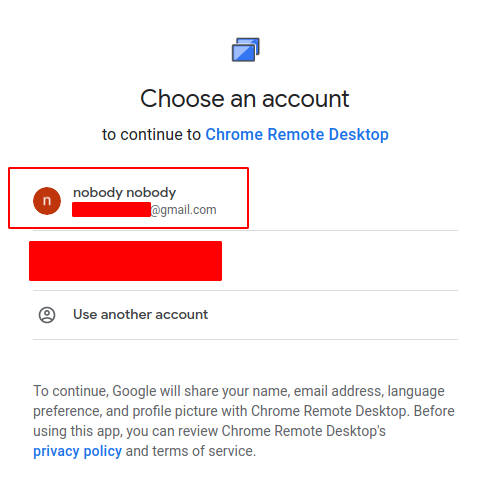Viewport: 480px width, 489px height.
Task: Click the red highlight border of the first account
Action: pos(128,168)
